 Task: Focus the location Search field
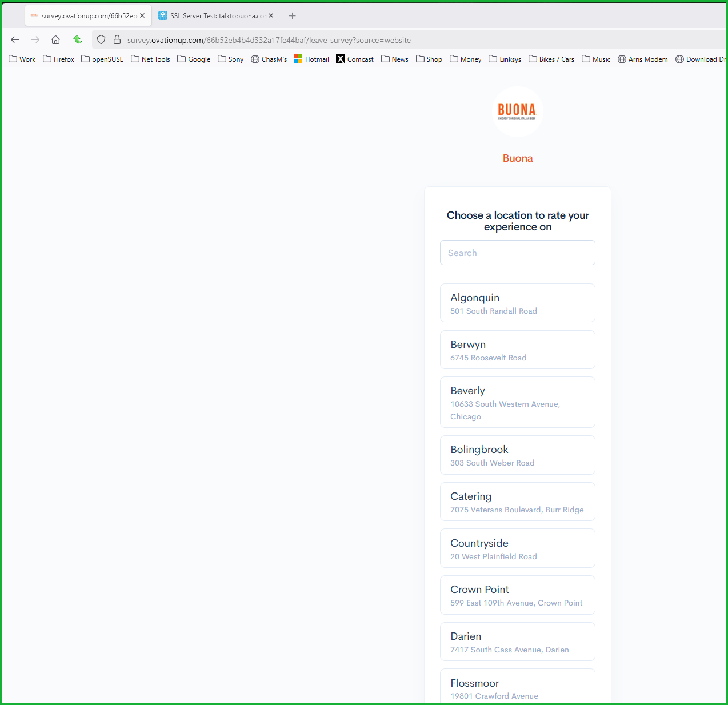tap(518, 253)
